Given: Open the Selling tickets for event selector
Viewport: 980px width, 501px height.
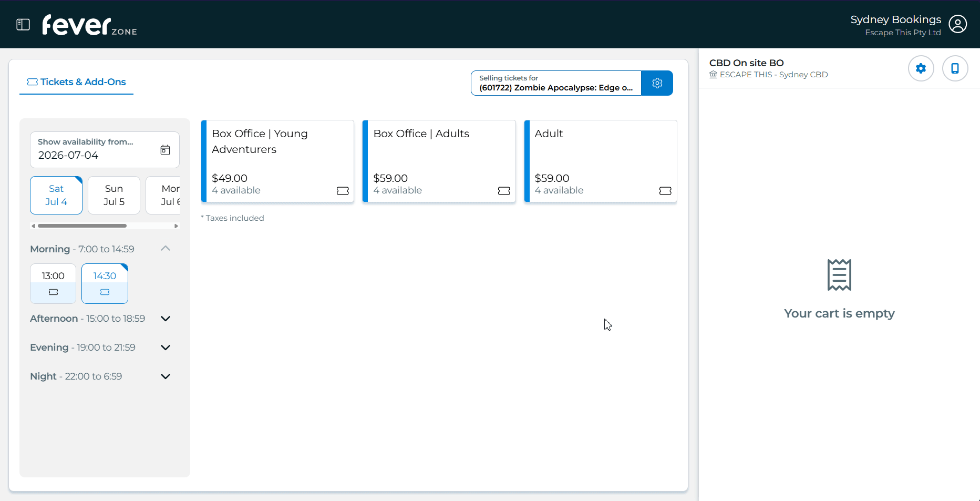Looking at the screenshot, I should [x=556, y=83].
